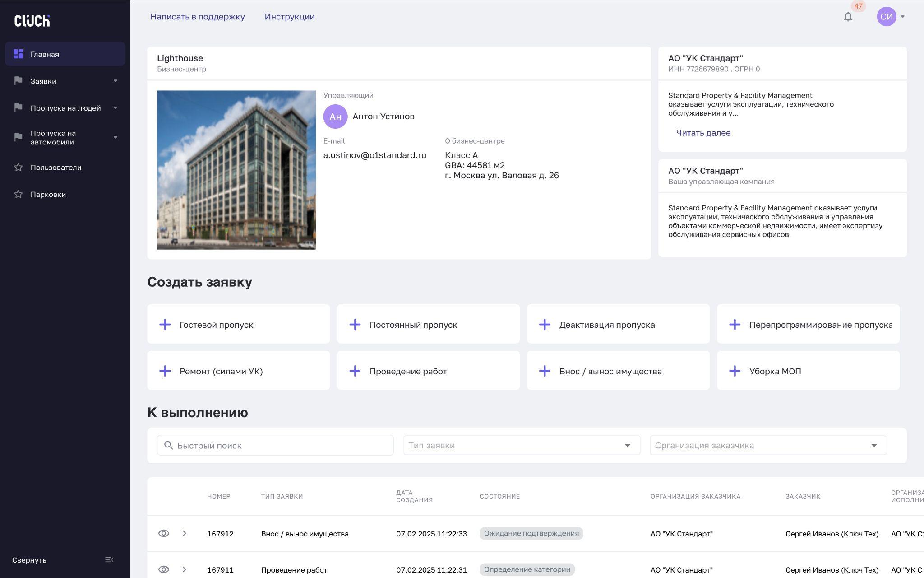
Task: Click the ОРГАНИЗАЦИЯ ЗАКАЗЧИКА column header
Action: pyautogui.click(x=695, y=496)
